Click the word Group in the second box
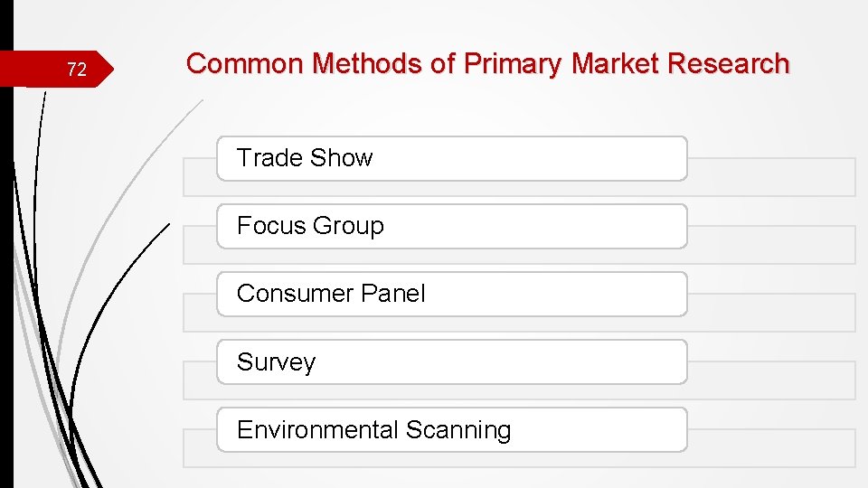Image resolution: width=868 pixels, height=488 pixels. click(x=348, y=226)
